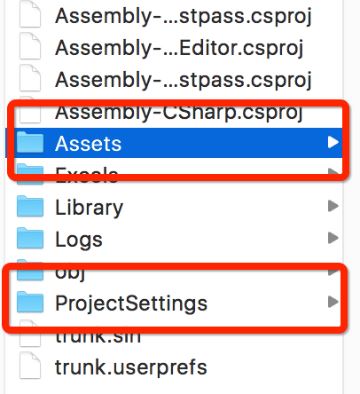
Task: Click the Assembly-...Editor.csproj document icon
Action: click(30, 46)
